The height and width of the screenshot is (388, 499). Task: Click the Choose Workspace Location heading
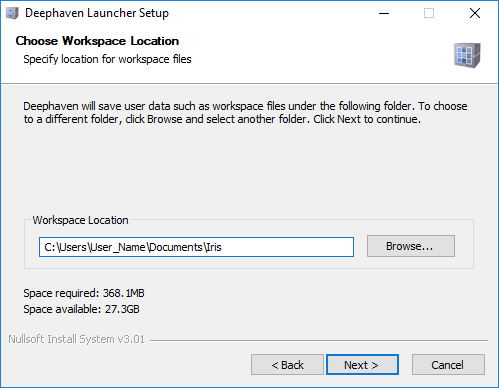point(97,41)
